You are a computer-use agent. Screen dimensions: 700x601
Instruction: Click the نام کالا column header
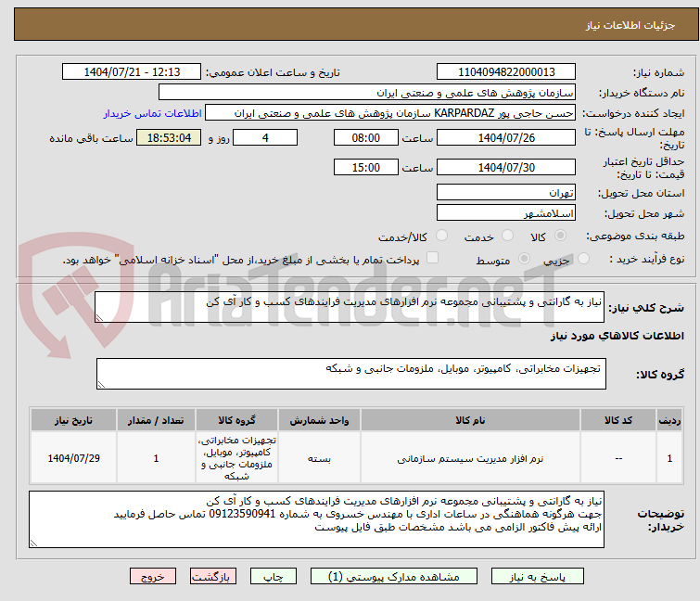click(470, 420)
